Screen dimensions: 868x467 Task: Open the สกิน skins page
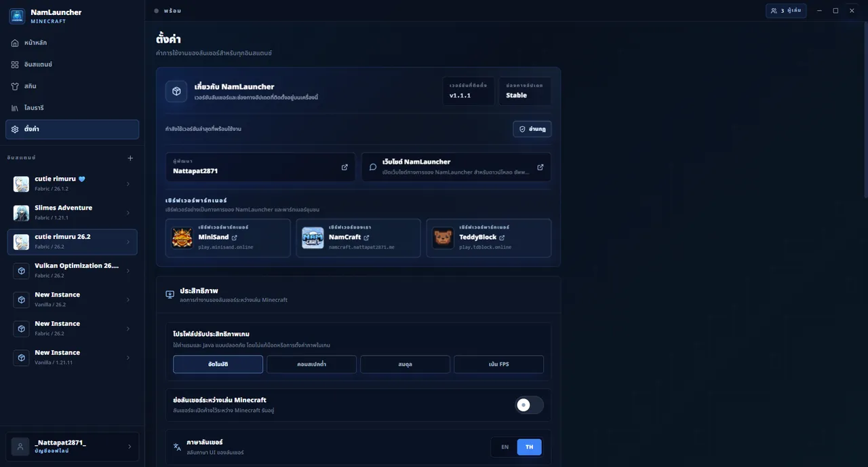(72, 86)
